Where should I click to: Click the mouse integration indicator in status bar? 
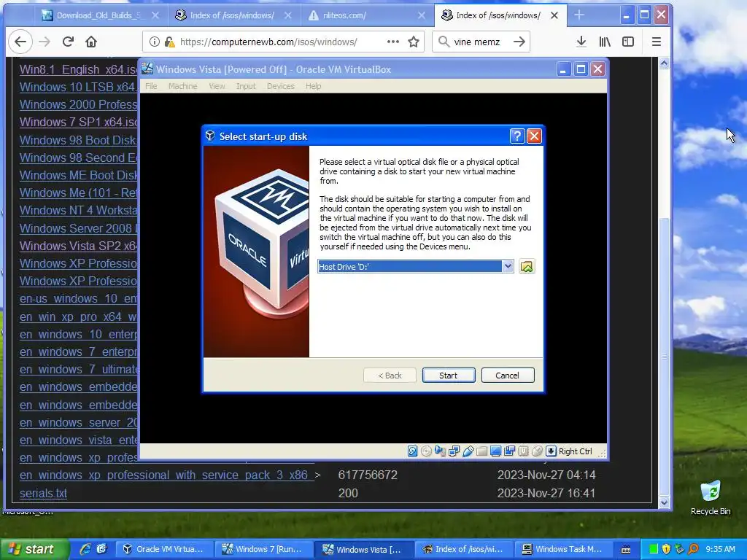tap(537, 451)
